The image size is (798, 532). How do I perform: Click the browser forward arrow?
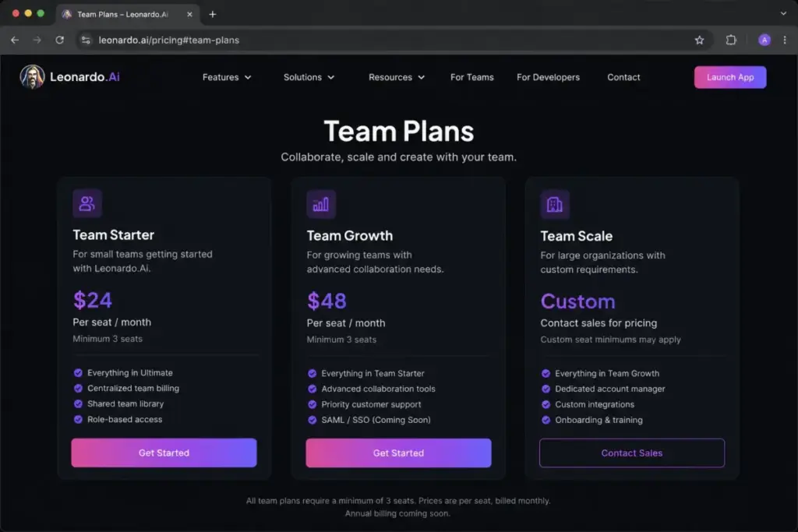[37, 40]
